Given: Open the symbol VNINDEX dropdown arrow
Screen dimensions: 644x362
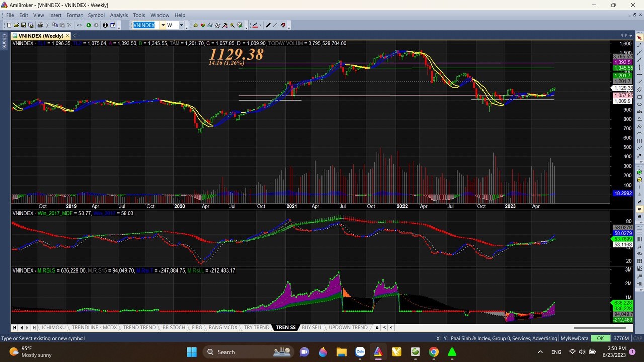Looking at the screenshot, I should coord(163,25).
